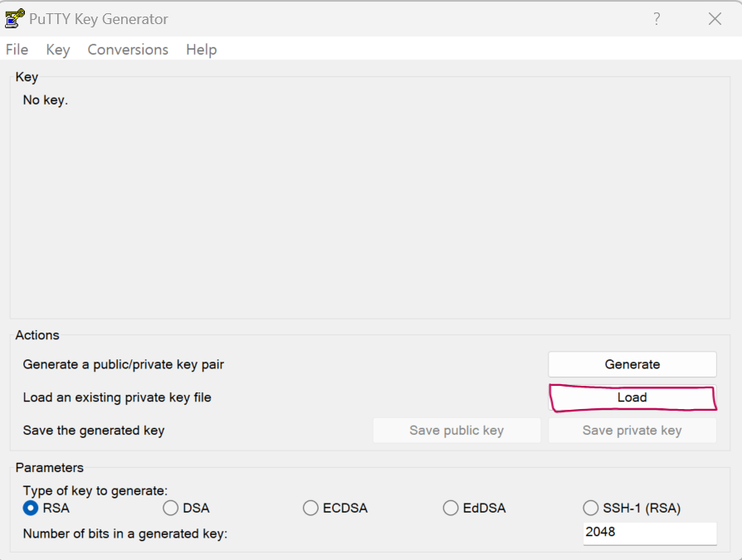Click the 'No key.' status text
Image resolution: width=742 pixels, height=560 pixels.
coord(46,100)
